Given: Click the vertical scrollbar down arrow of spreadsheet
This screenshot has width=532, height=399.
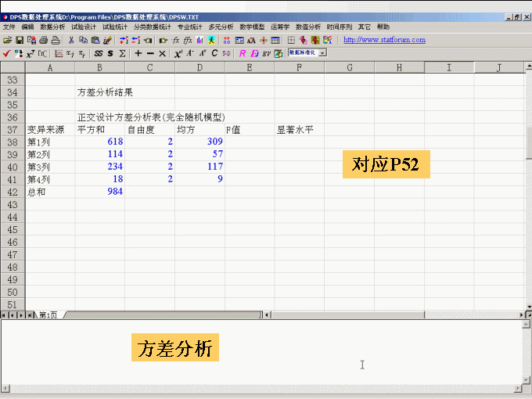Looking at the screenshot, I should [x=527, y=304].
